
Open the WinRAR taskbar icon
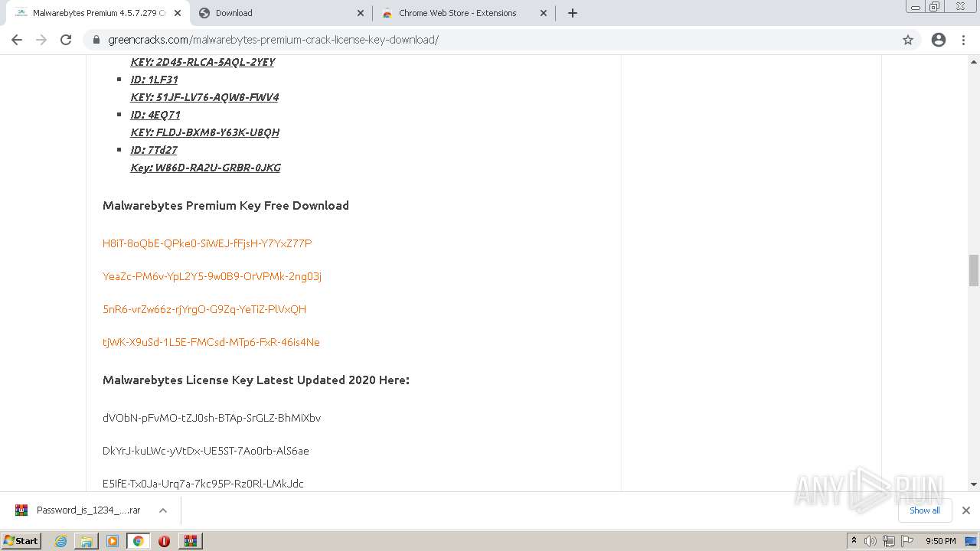click(x=190, y=541)
